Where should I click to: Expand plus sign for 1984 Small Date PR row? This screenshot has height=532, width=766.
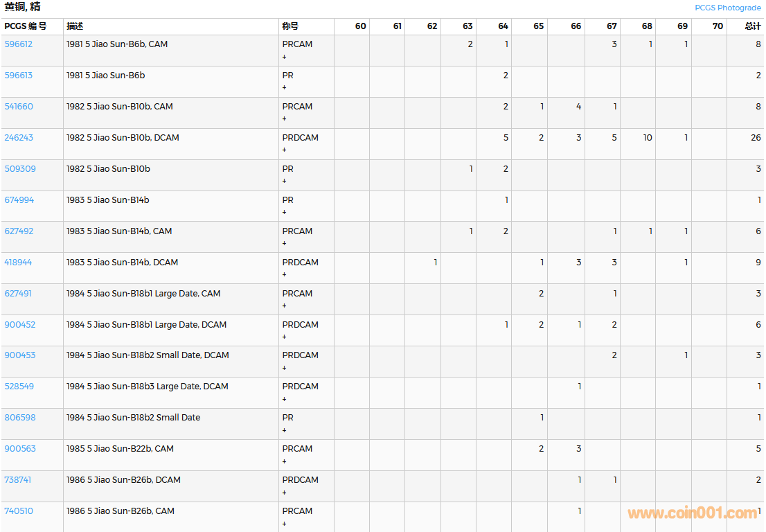pos(284,430)
